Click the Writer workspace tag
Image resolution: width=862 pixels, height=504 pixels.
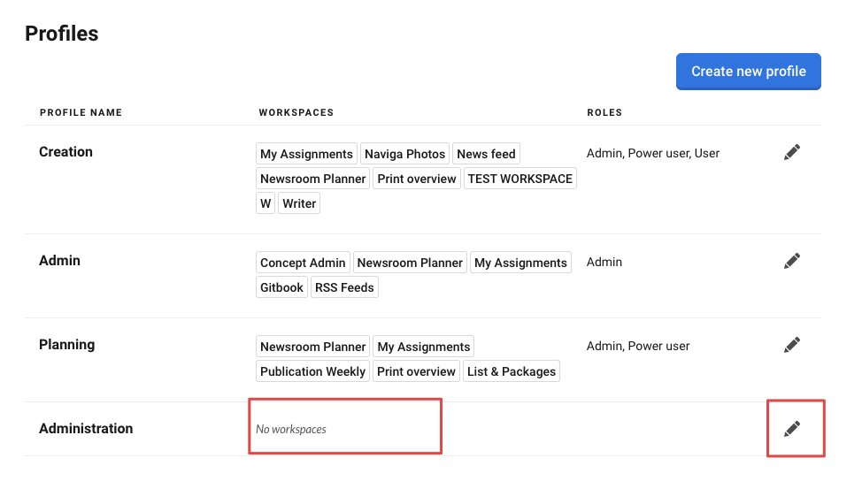click(x=299, y=203)
